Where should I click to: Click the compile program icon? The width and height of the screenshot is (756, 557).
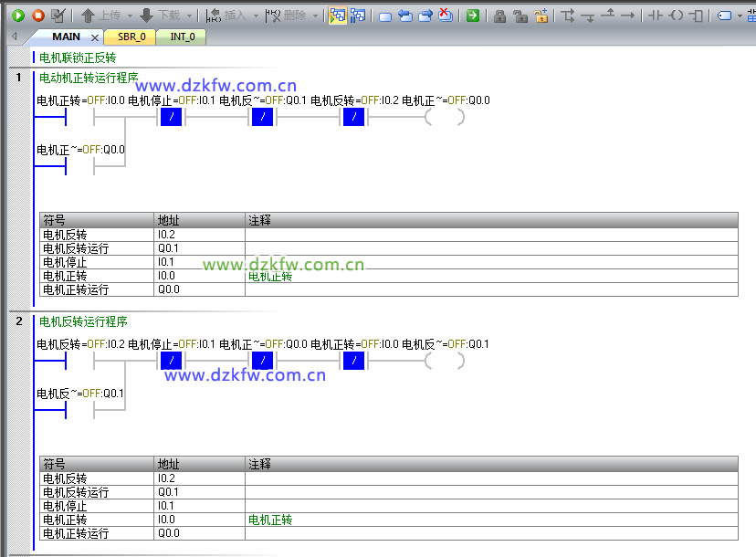tap(58, 16)
